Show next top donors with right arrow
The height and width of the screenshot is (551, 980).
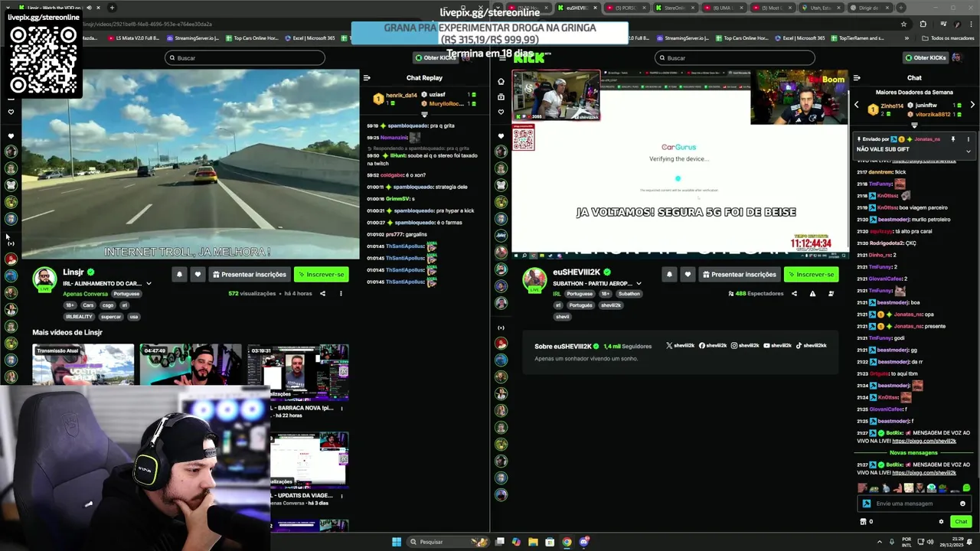coord(972,105)
